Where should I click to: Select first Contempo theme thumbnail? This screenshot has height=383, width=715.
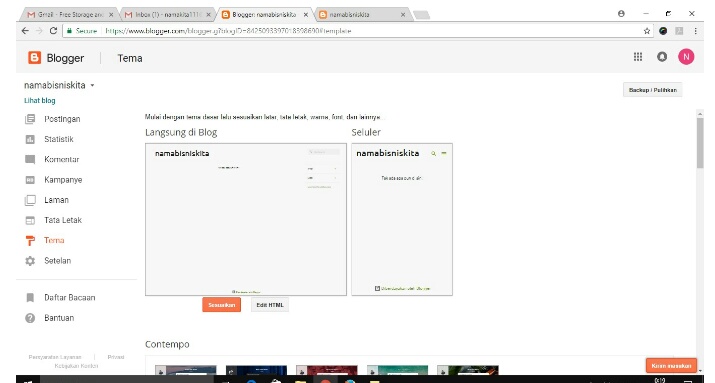[186, 370]
